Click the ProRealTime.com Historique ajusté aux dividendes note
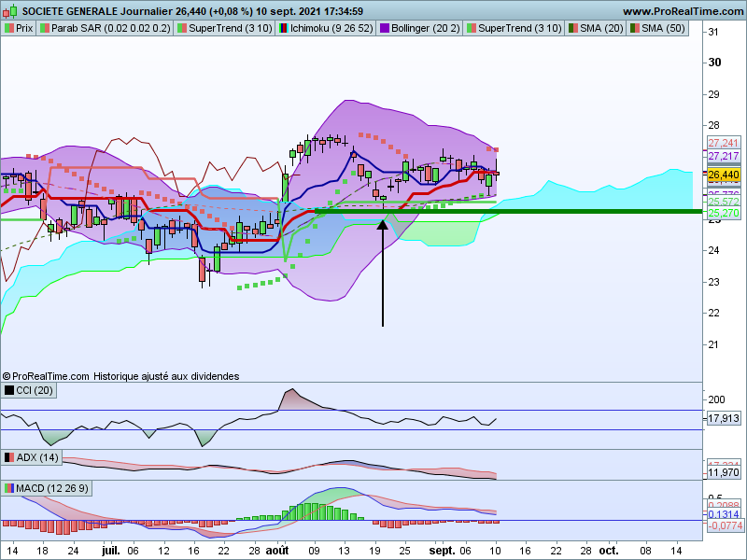Screen dimensions: 747x560 point(120,376)
